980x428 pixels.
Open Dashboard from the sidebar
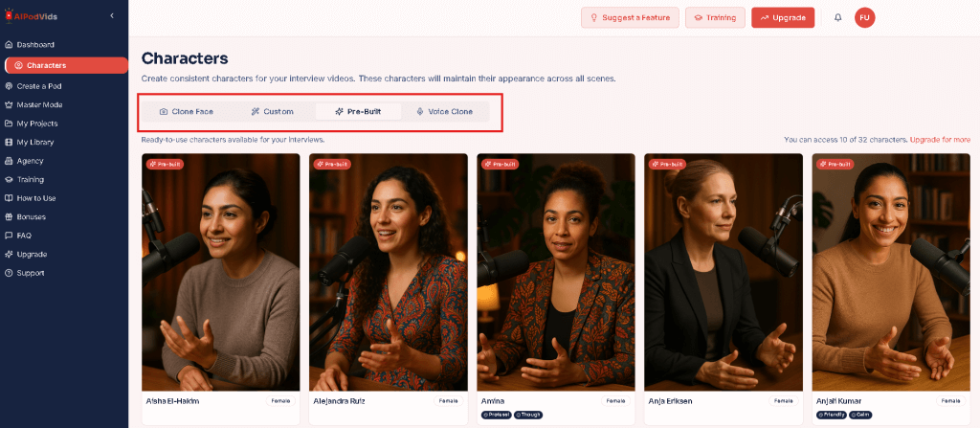point(35,45)
